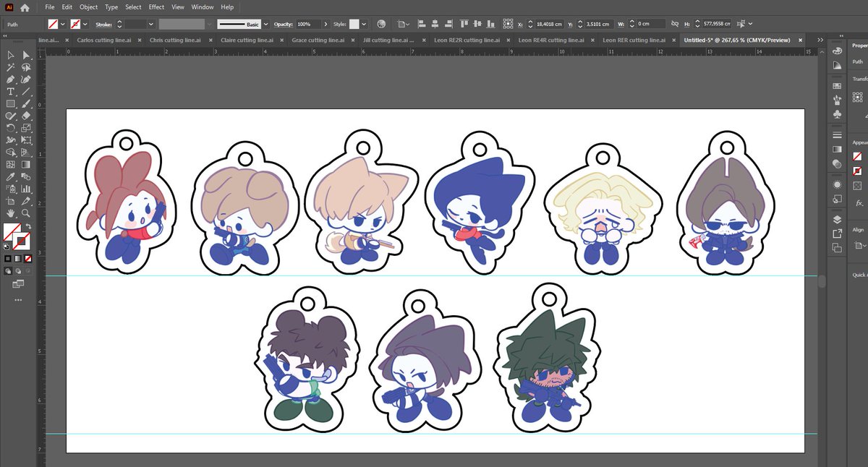Set paint mode to Gradient
The width and height of the screenshot is (868, 467).
tap(18, 258)
